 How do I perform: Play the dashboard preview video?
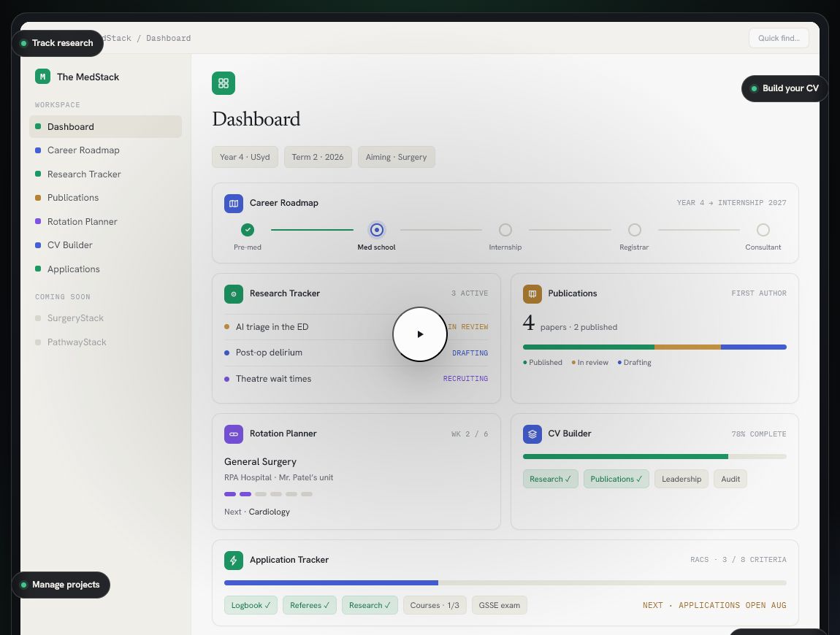click(x=420, y=334)
